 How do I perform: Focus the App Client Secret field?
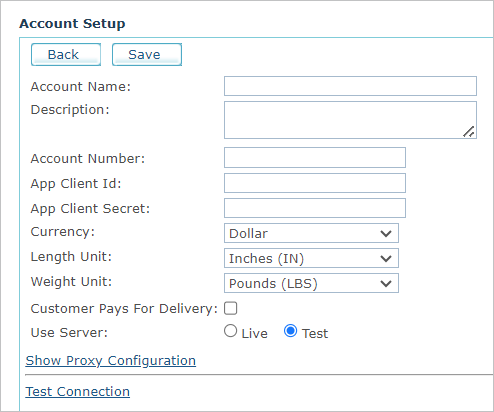click(x=315, y=208)
